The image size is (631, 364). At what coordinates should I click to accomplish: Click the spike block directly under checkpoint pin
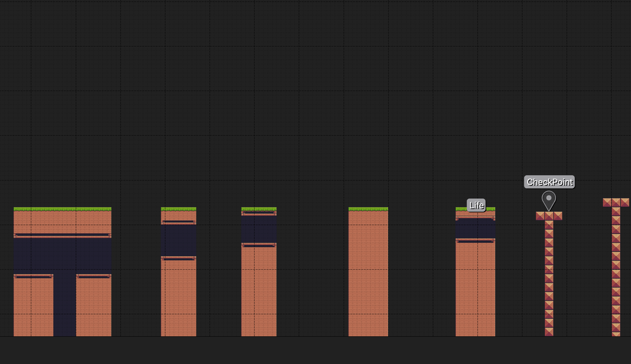549,216
